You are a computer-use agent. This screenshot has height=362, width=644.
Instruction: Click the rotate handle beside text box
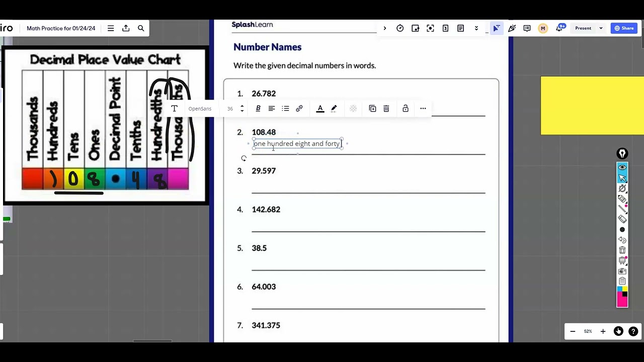click(244, 158)
